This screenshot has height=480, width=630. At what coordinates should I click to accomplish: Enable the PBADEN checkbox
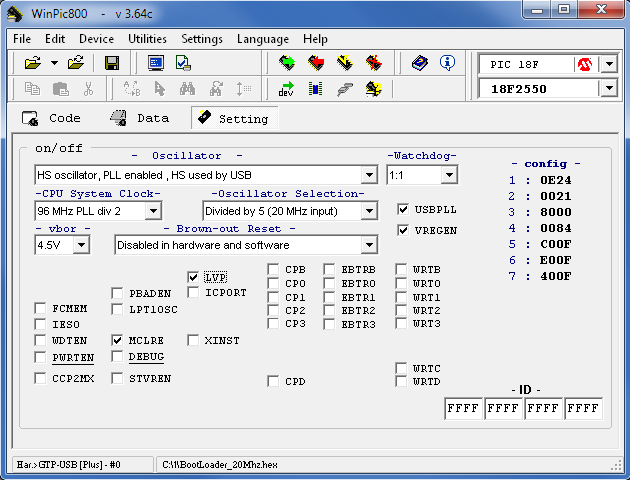[x=117, y=293]
